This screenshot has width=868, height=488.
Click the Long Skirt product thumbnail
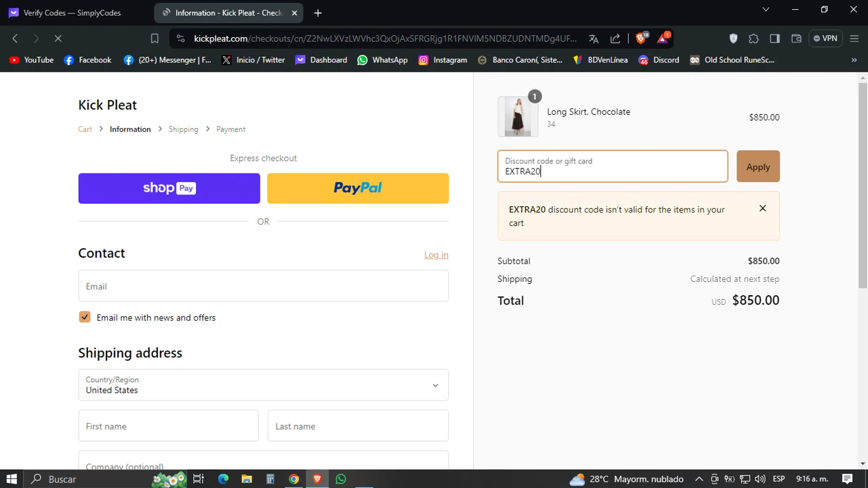tap(518, 117)
